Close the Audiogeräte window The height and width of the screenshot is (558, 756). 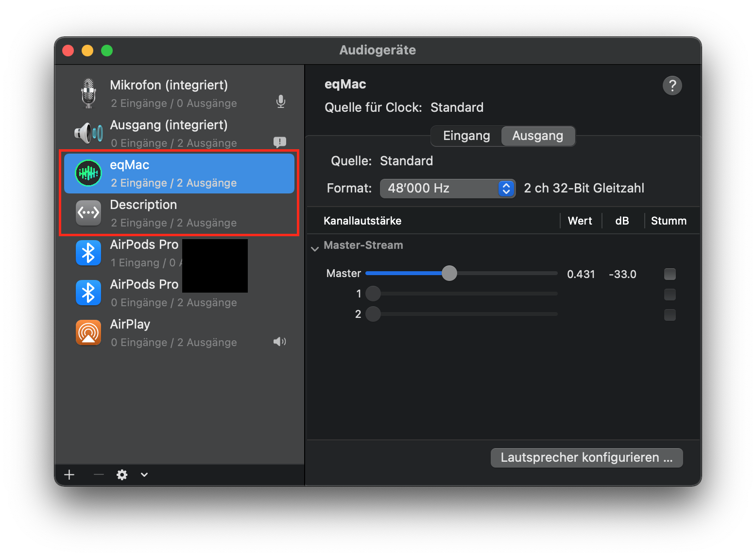tap(68, 51)
